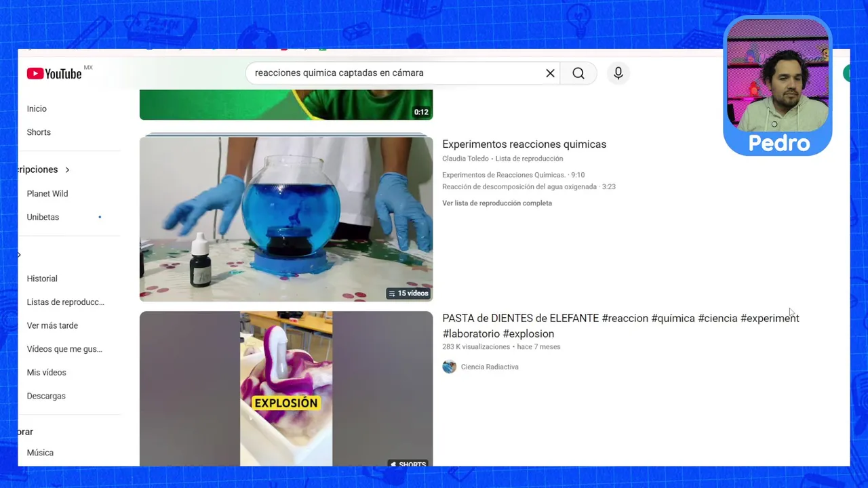Image resolution: width=868 pixels, height=488 pixels.
Task: Open Historial in the sidebar
Action: (x=42, y=279)
